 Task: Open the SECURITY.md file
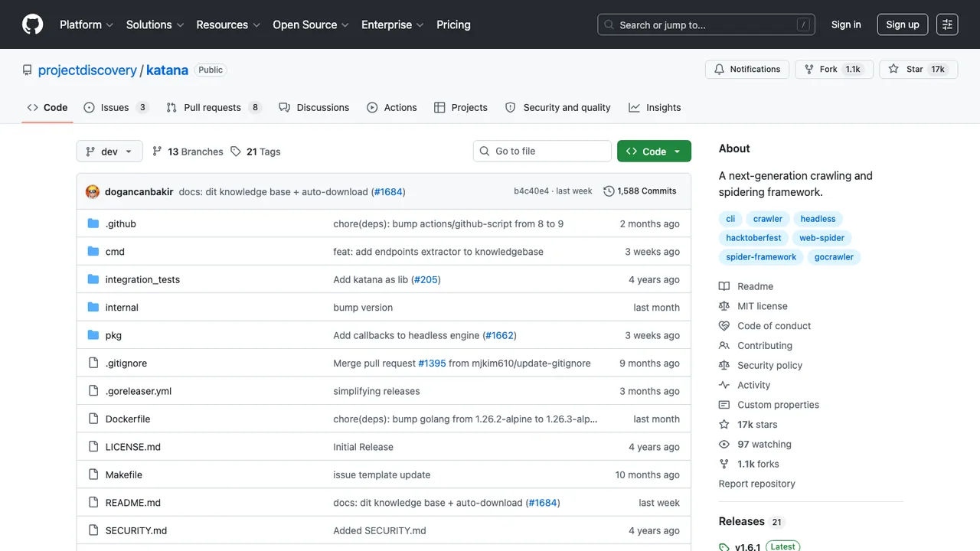coord(136,530)
